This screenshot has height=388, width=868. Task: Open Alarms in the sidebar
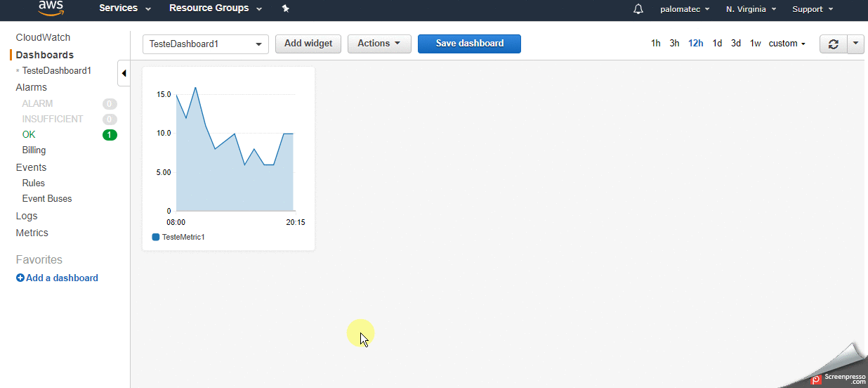[32, 88]
